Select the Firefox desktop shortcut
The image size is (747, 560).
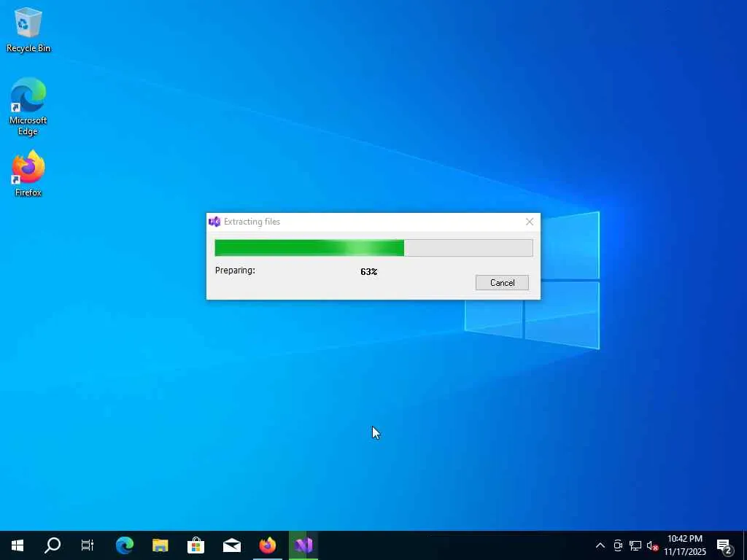click(28, 174)
